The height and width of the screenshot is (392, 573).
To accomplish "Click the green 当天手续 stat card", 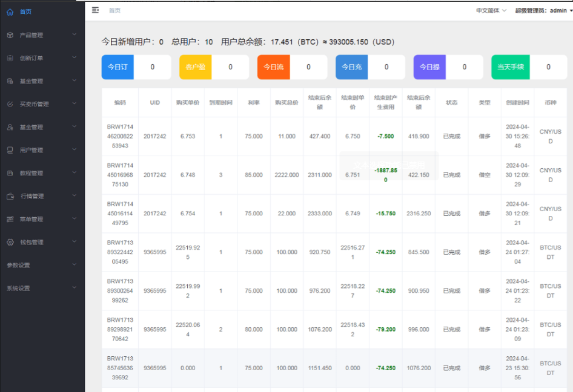I will coord(529,67).
